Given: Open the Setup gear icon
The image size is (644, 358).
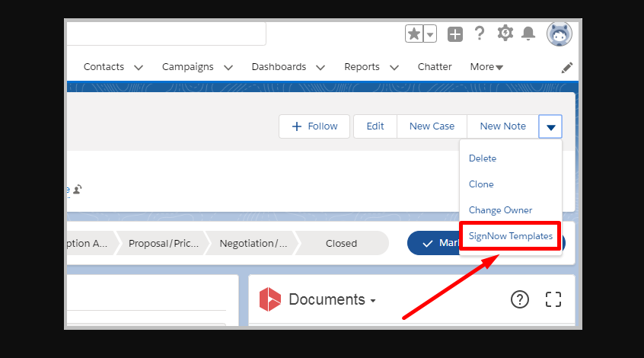Looking at the screenshot, I should 505,33.
